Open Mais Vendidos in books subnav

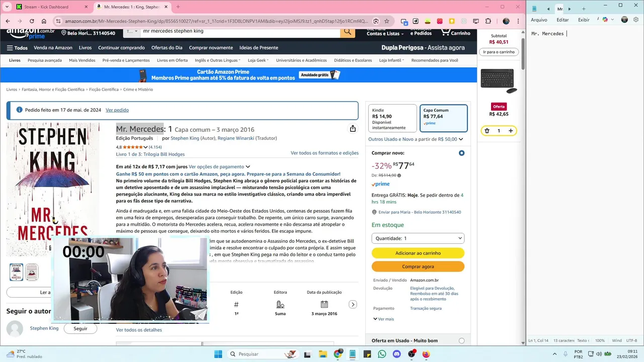(x=82, y=60)
